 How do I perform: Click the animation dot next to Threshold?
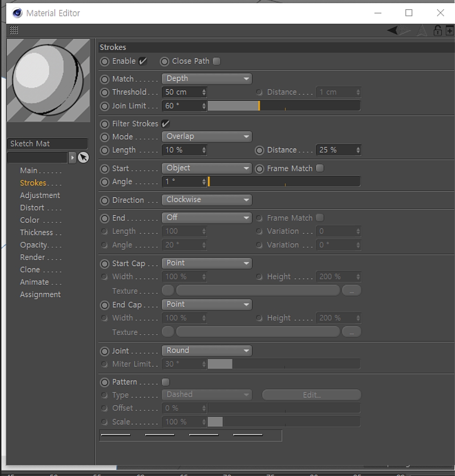pos(105,92)
